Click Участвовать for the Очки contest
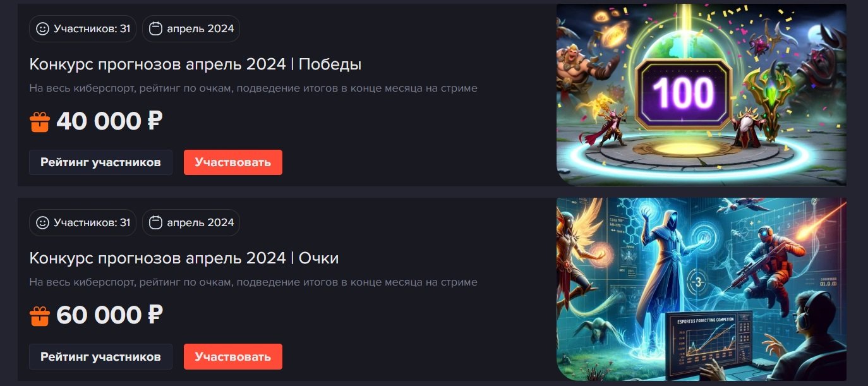 pos(233,357)
